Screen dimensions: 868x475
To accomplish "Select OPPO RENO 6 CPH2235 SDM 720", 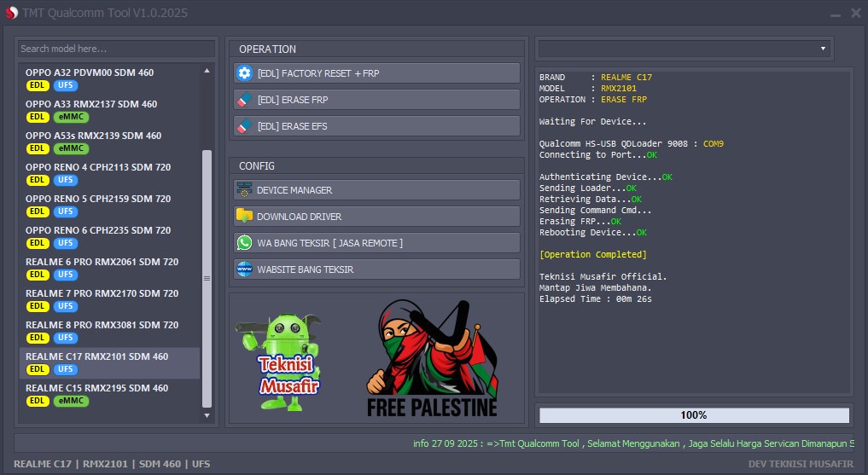I will click(109, 236).
